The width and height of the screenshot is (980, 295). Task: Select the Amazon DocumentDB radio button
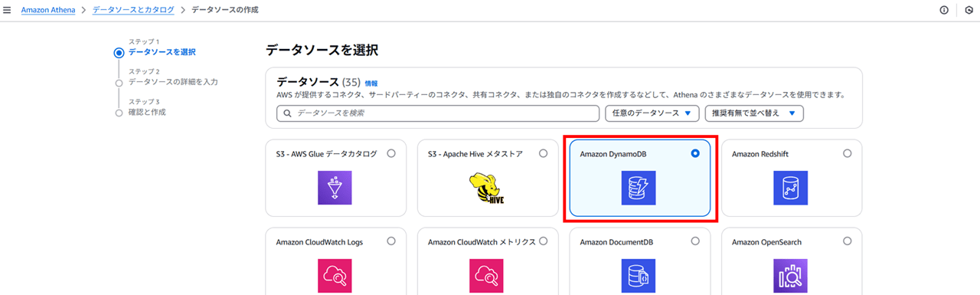coord(695,241)
